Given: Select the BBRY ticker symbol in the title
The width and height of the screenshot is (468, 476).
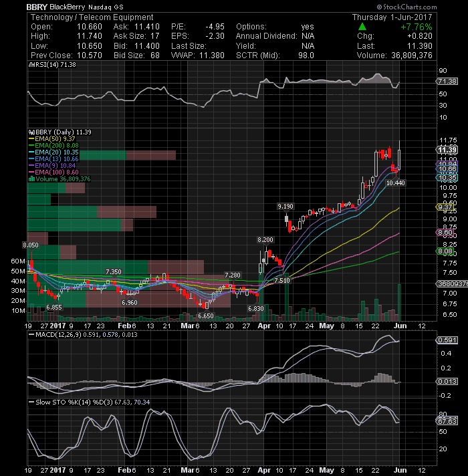Looking at the screenshot, I should [37, 7].
